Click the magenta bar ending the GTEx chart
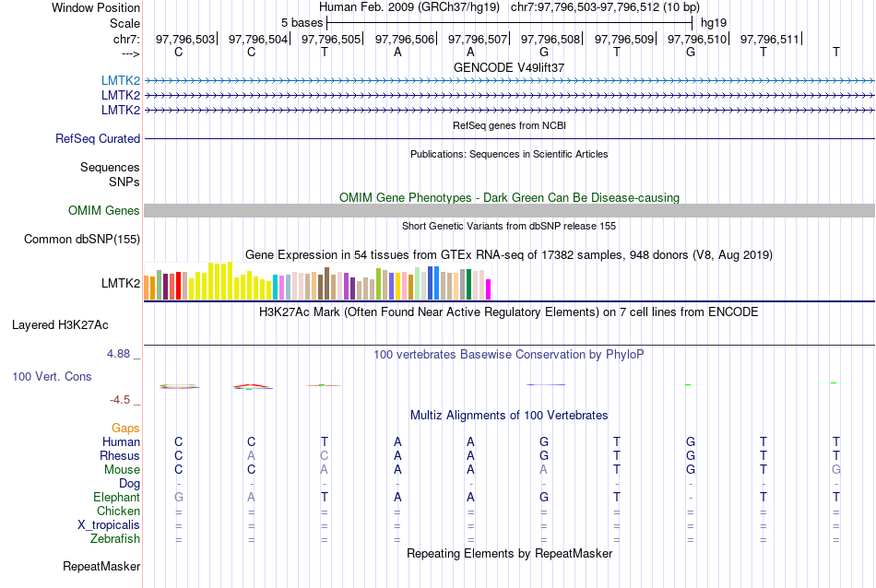Screen dimensions: 876x588 [489, 289]
